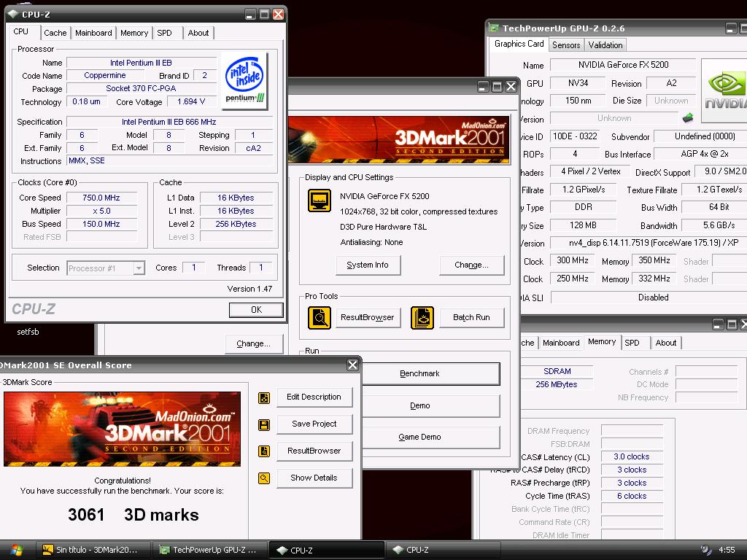Click the driver version field in GPU-Z
This screenshot has height=560, width=747.
[x=649, y=243]
